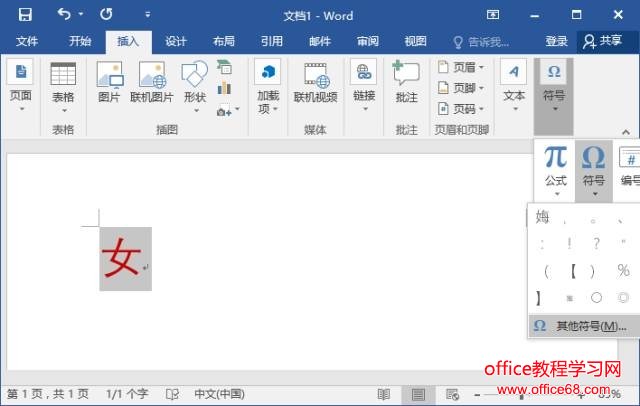The width and height of the screenshot is (640, 406).
Task: Switch to Print Layout view
Action: pyautogui.click(x=418, y=395)
